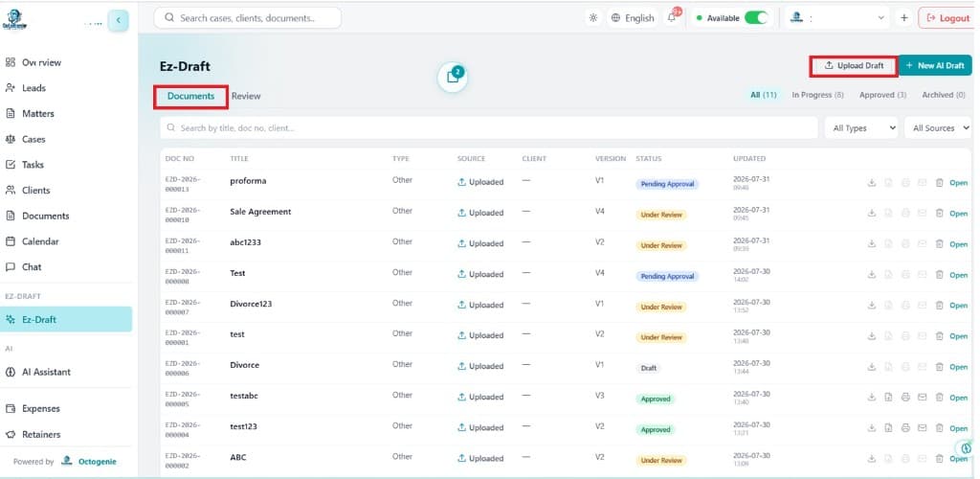Delete the Divorce document in Draft status

(x=939, y=367)
